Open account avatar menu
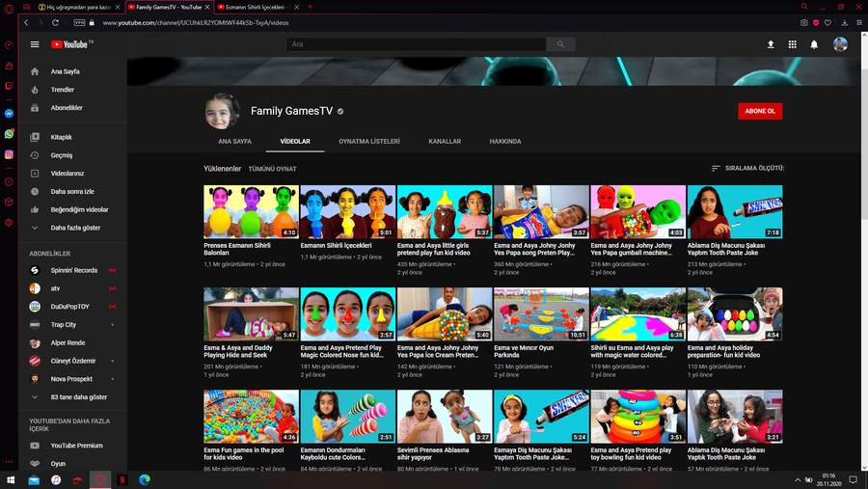This screenshot has height=489, width=868. pos(840,44)
